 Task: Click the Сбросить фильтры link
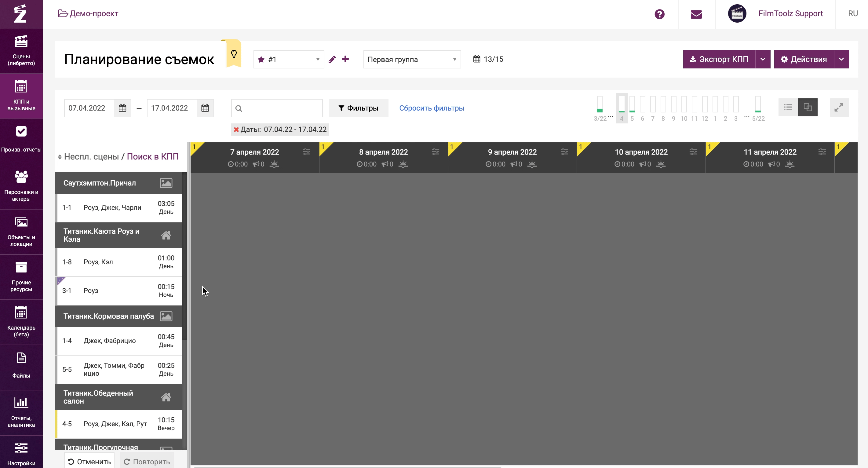432,108
